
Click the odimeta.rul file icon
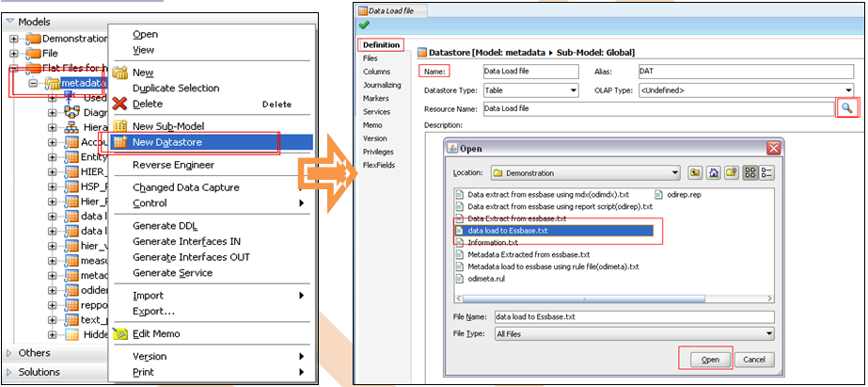click(x=458, y=279)
